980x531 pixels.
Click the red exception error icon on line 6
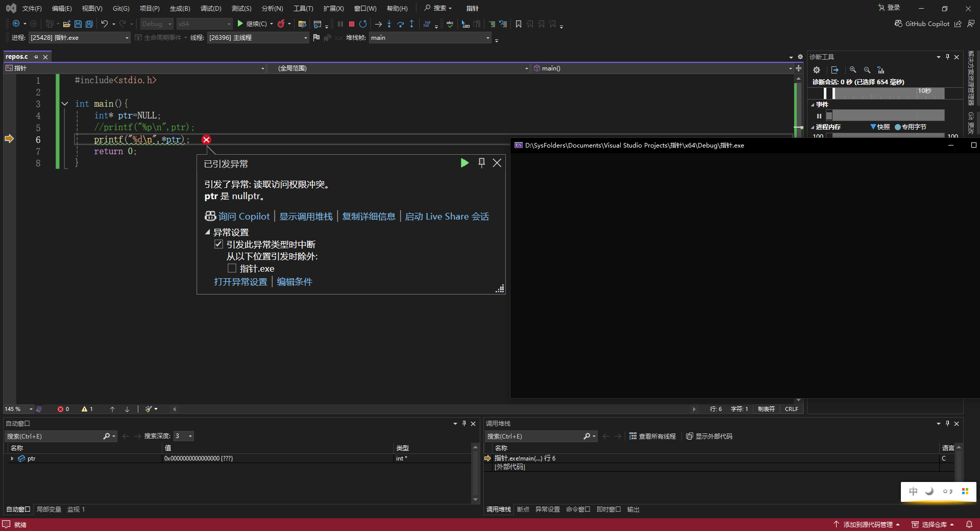(x=206, y=140)
